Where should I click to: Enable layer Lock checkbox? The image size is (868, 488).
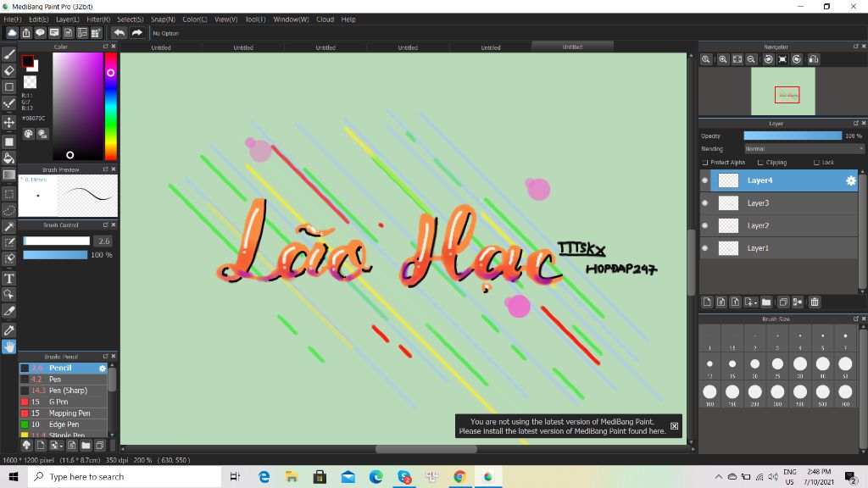(x=816, y=163)
